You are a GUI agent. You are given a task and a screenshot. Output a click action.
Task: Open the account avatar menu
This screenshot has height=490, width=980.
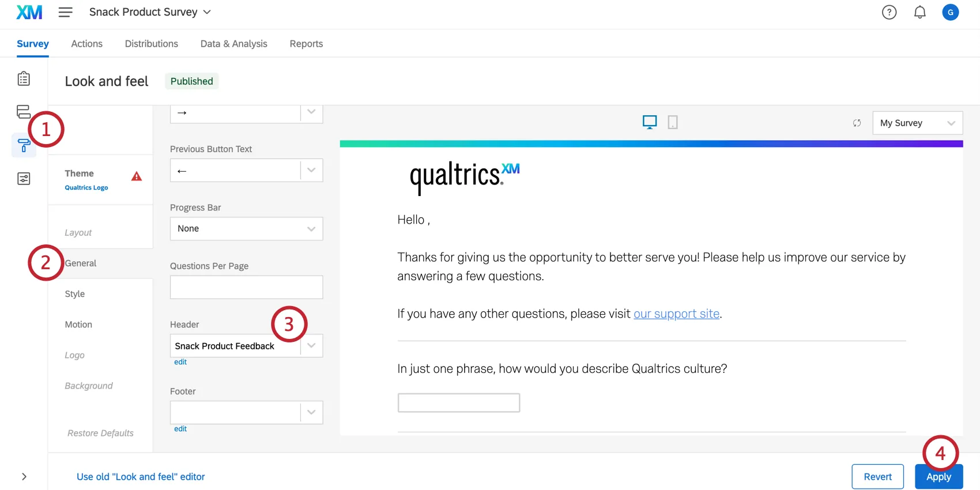[x=951, y=12]
